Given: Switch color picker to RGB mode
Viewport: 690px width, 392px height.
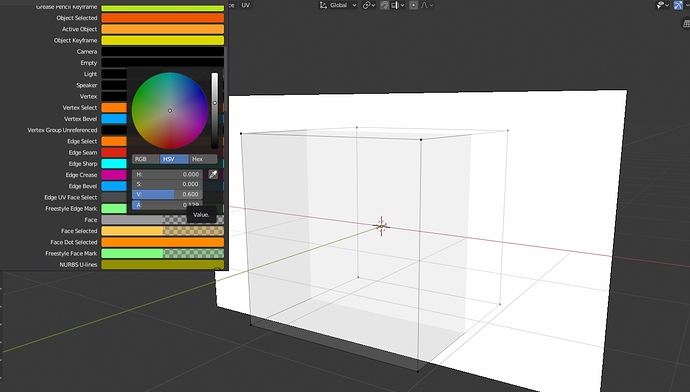Looking at the screenshot, I should pos(146,159).
